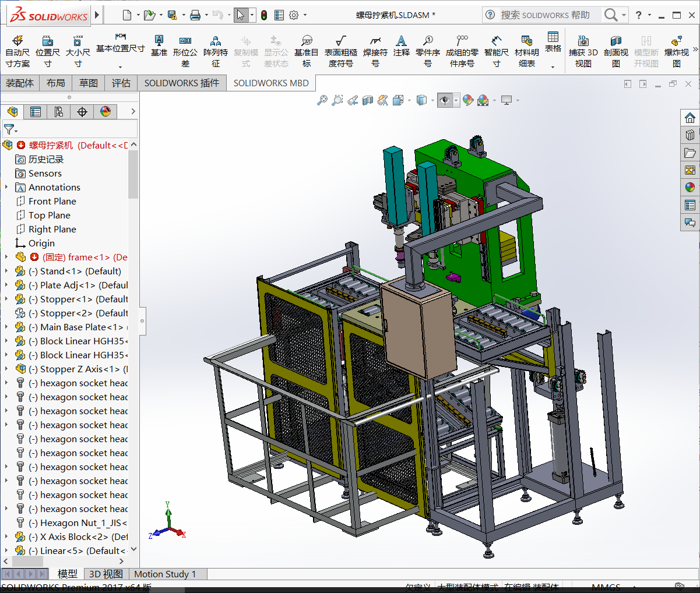Open the DimXpertManager tab
The height and width of the screenshot is (593, 700).
(x=82, y=111)
